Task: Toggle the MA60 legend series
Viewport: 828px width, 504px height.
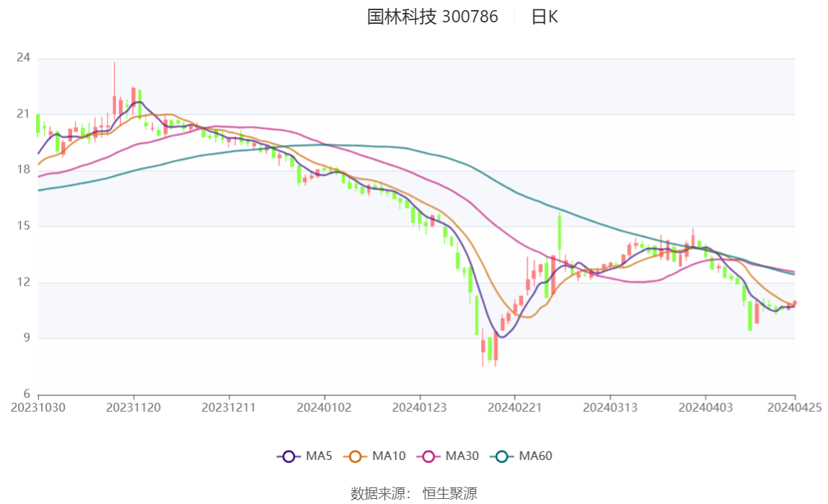Action: 521,456
